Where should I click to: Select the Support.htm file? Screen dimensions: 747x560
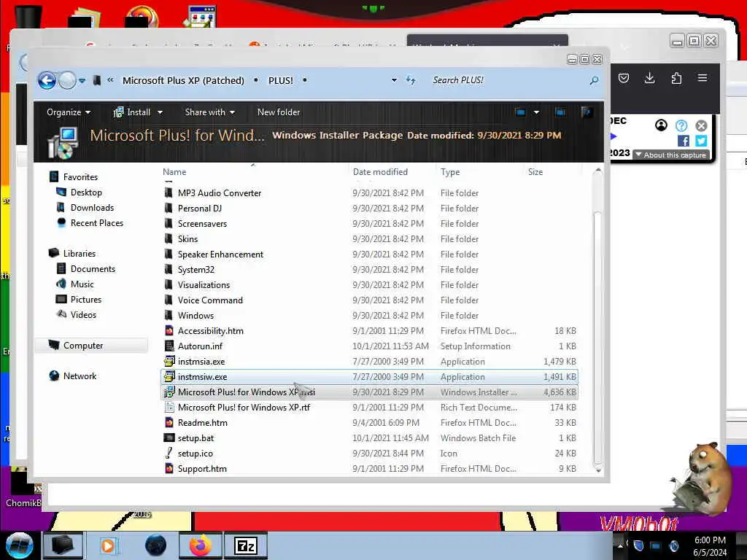pos(202,469)
